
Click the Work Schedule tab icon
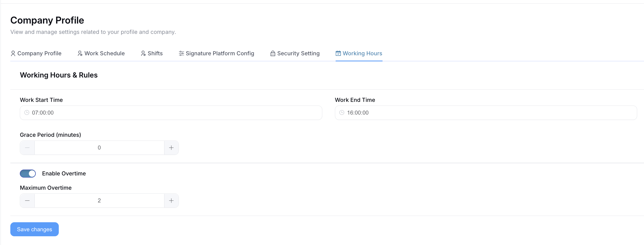coord(80,53)
